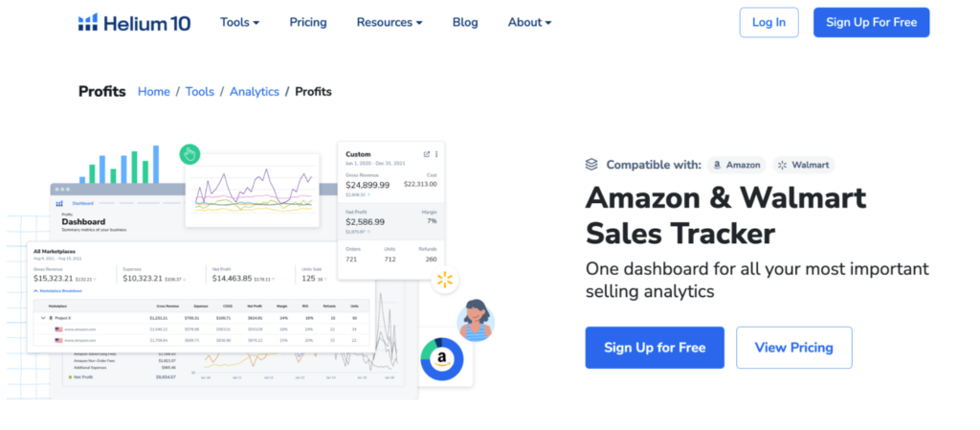Go to the Pricing page
Image resolution: width=980 pixels, height=430 pixels.
308,22
